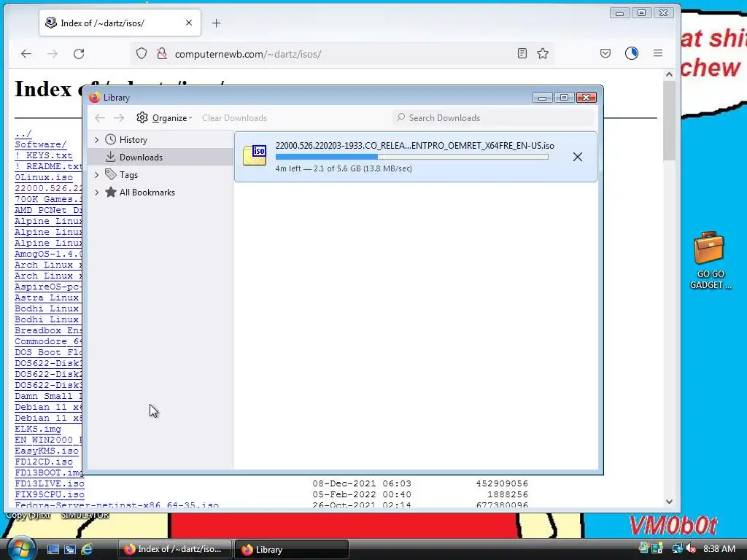This screenshot has height=560, width=747.
Task: Switch to the Library taskbar button
Action: [x=292, y=550]
